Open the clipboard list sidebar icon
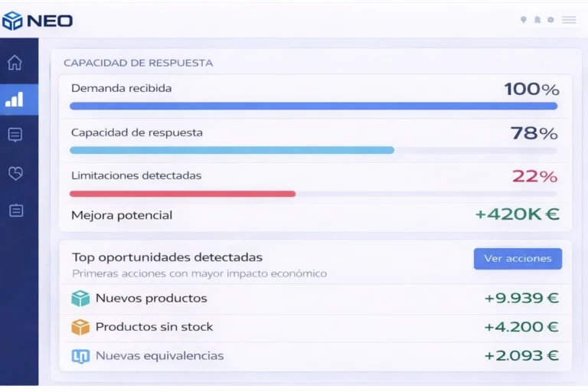 (x=15, y=211)
